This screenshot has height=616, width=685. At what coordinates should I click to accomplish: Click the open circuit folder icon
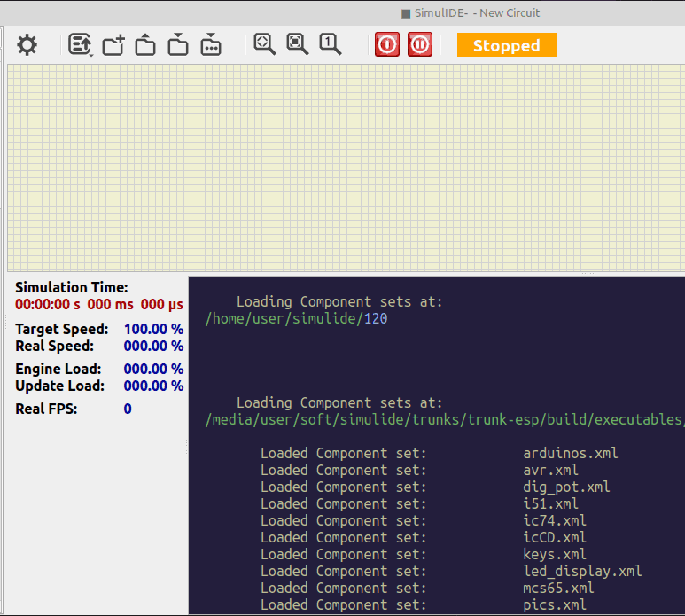pyautogui.click(x=145, y=45)
